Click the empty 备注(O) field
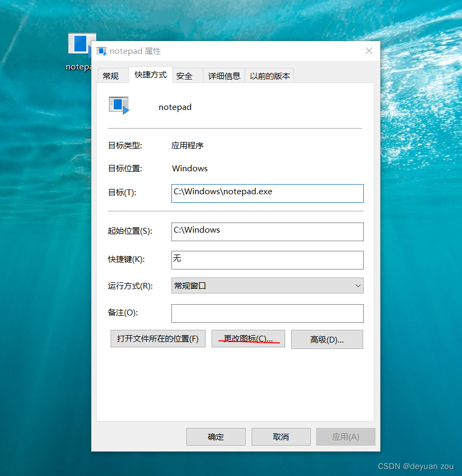The width and height of the screenshot is (462, 476). pos(267,314)
